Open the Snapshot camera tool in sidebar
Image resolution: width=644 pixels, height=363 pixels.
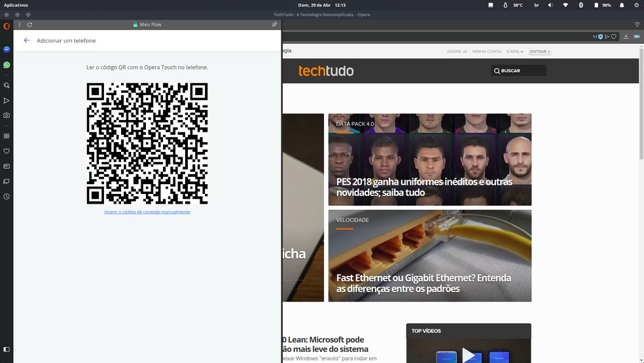7,115
